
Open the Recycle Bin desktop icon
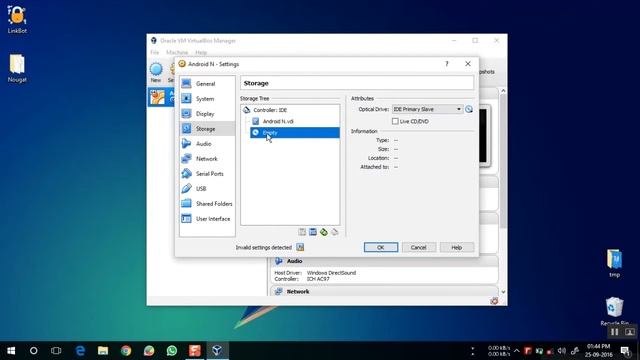pyautogui.click(x=614, y=311)
